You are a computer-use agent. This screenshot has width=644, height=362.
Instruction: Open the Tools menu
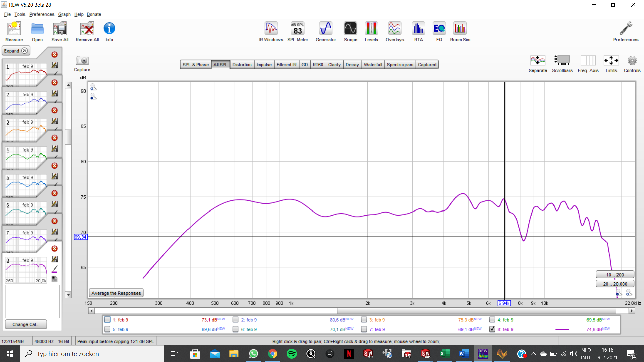20,14
